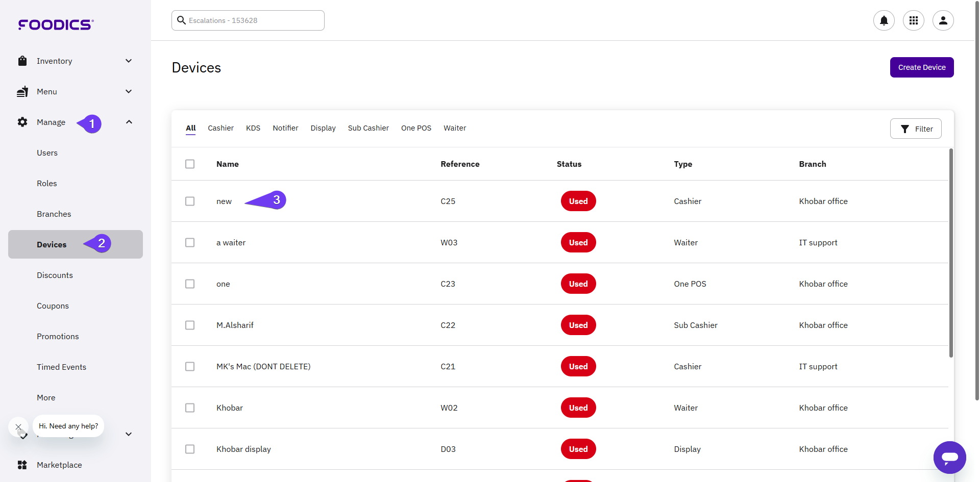Click the Create Device button
The width and height of the screenshot is (980, 482).
coord(921,67)
